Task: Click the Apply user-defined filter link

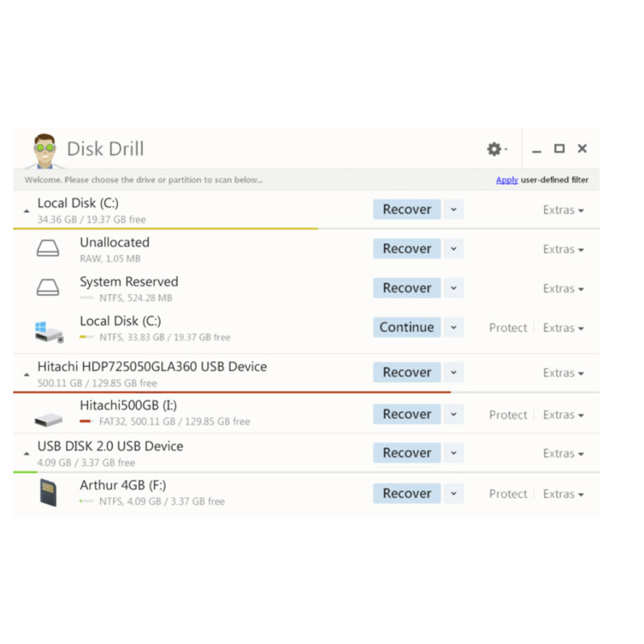Action: (x=506, y=180)
